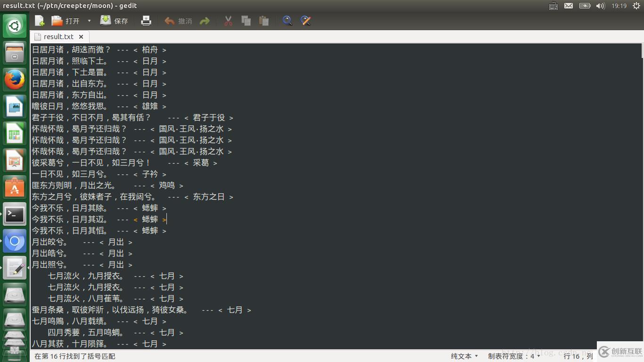Click the 打开 open file button
This screenshot has width=644, height=362.
click(x=66, y=21)
